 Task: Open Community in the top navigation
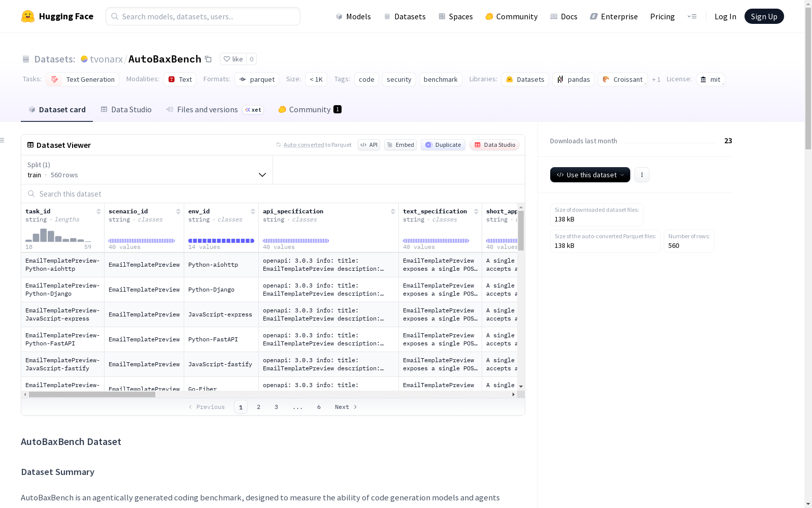click(x=511, y=16)
